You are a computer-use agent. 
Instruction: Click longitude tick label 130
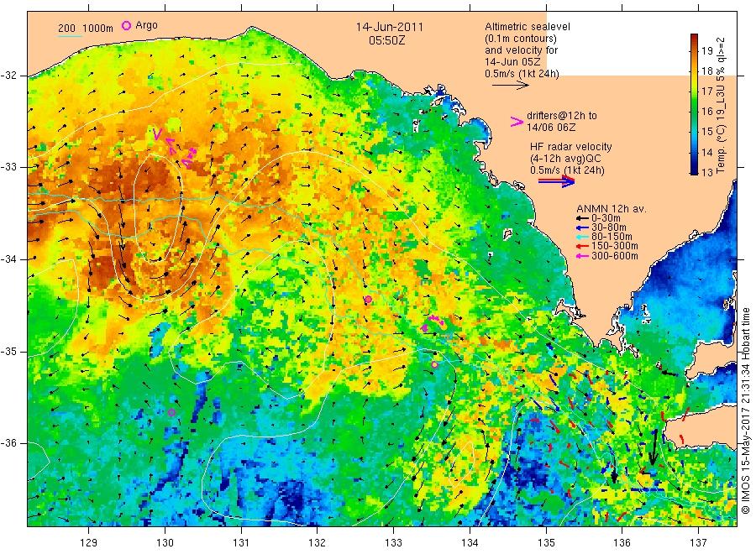point(165,543)
